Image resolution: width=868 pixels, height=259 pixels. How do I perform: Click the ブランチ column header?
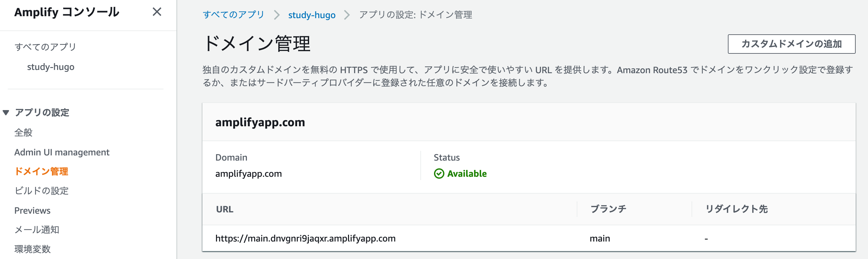coord(608,209)
